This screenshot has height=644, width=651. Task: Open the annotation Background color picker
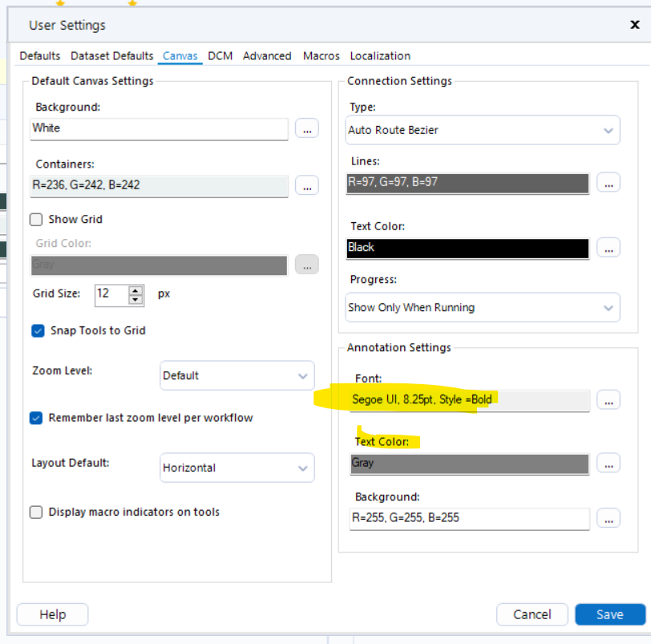[x=609, y=518]
